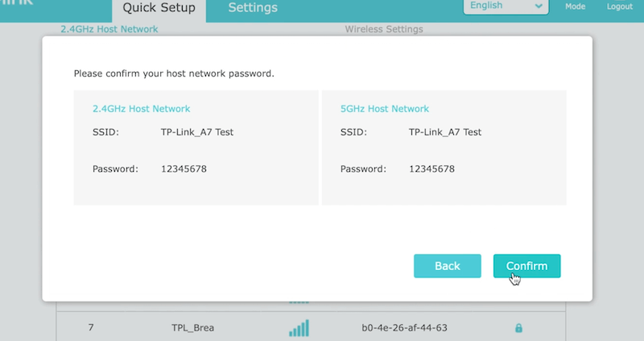Click MAC address b0-4e-26-af-44-63
The width and height of the screenshot is (644, 341).
click(404, 328)
